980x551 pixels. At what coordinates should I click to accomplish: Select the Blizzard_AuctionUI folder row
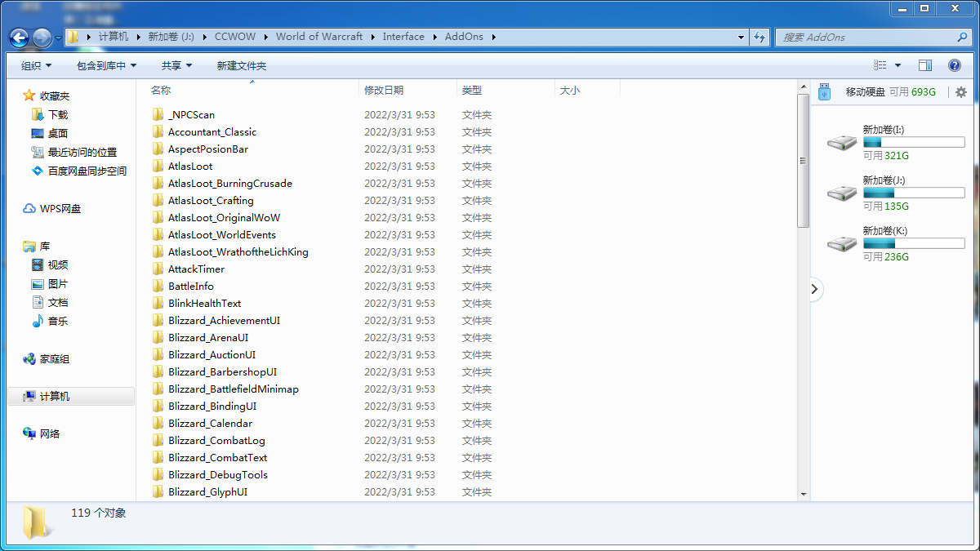click(212, 355)
